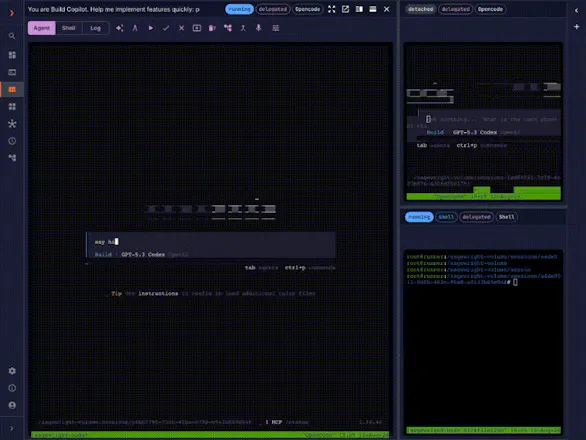Viewport: 586px width, 440px height.
Task: Open the clock history icon in sidebar
Action: (12, 141)
